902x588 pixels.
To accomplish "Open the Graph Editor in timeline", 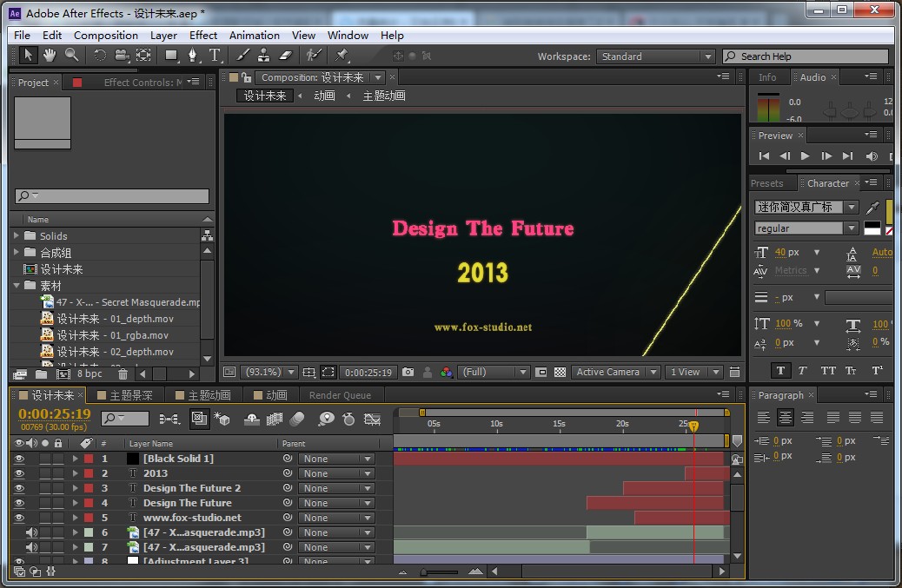I will point(372,419).
